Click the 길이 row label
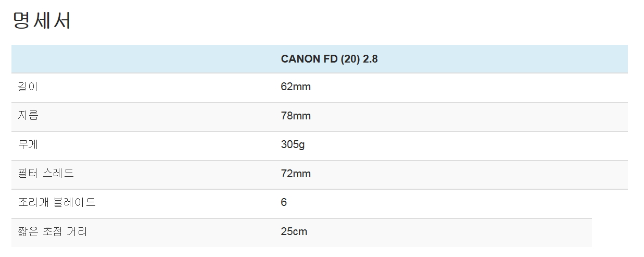644x257 pixels. point(28,87)
